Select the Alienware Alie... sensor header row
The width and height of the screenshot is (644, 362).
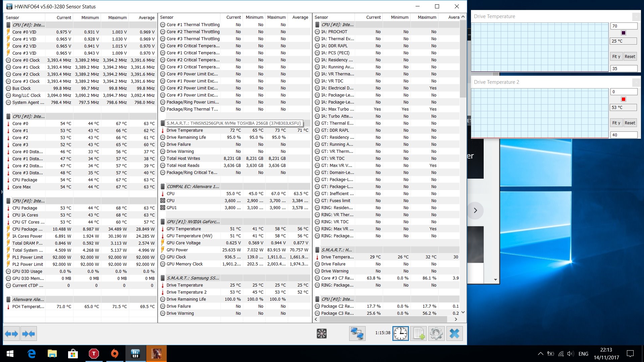click(80, 300)
